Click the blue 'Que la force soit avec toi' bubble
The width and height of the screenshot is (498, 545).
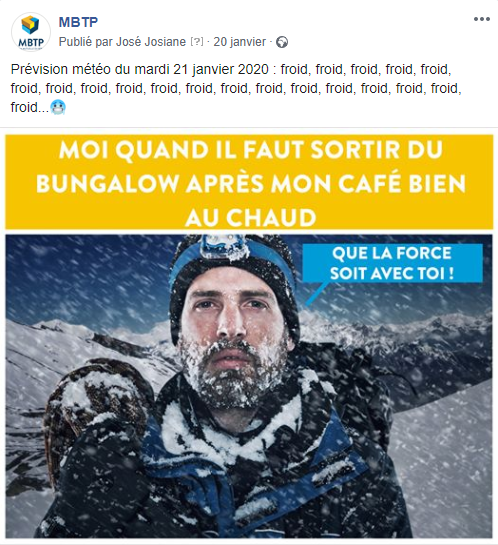point(392,263)
